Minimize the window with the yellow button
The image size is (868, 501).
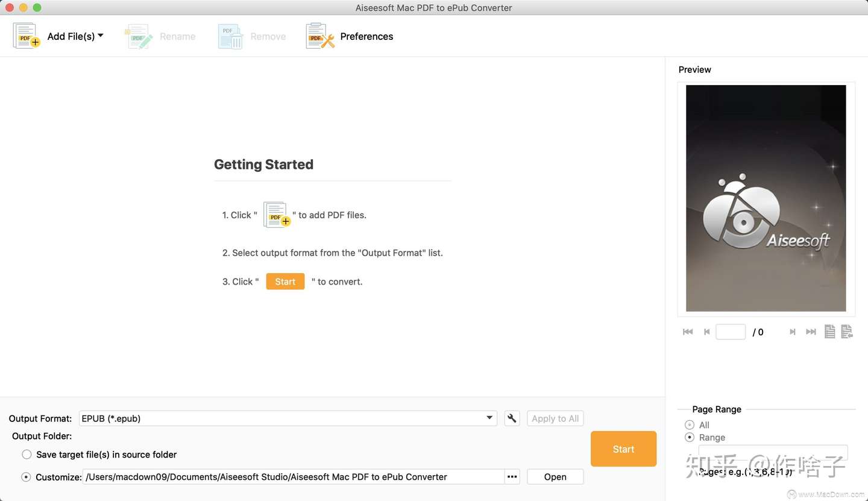(x=23, y=8)
